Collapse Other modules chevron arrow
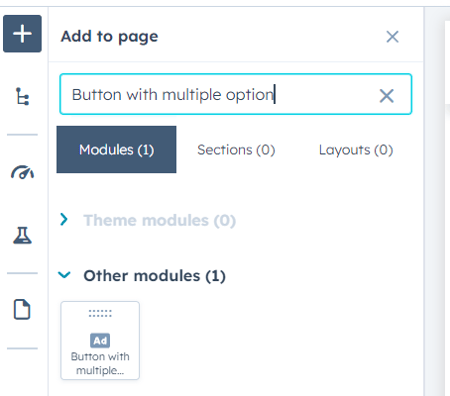The width and height of the screenshot is (450, 396). tap(64, 275)
